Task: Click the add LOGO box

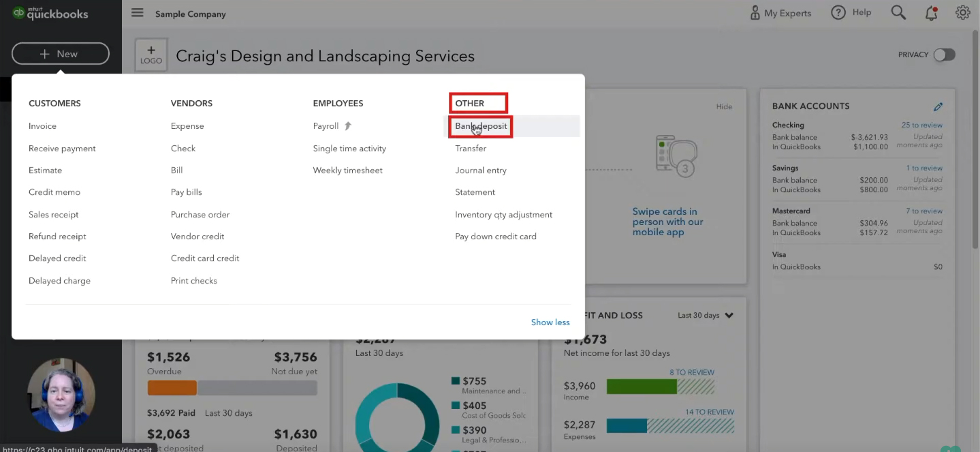Action: [x=151, y=55]
